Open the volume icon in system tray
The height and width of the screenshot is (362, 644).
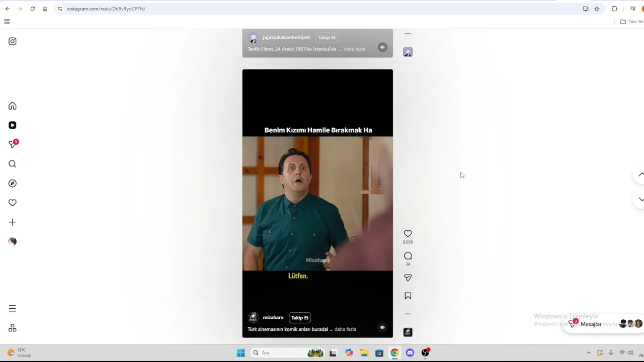[x=630, y=353]
